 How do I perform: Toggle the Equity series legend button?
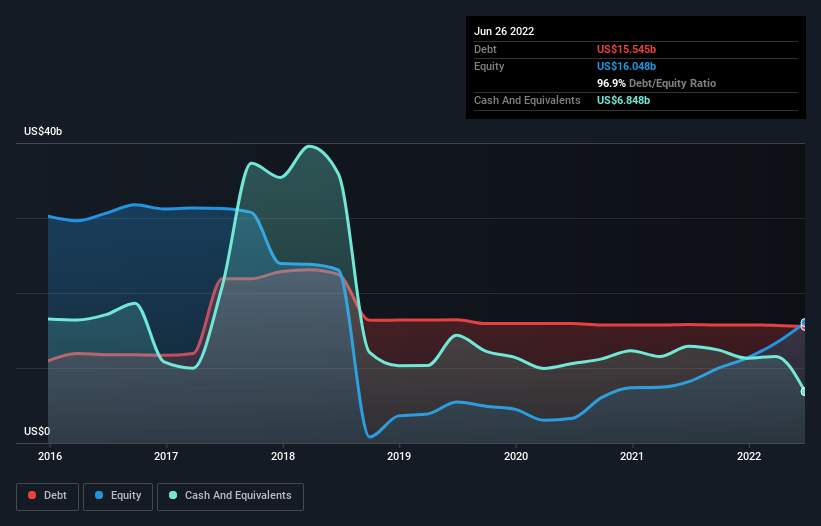(x=118, y=496)
